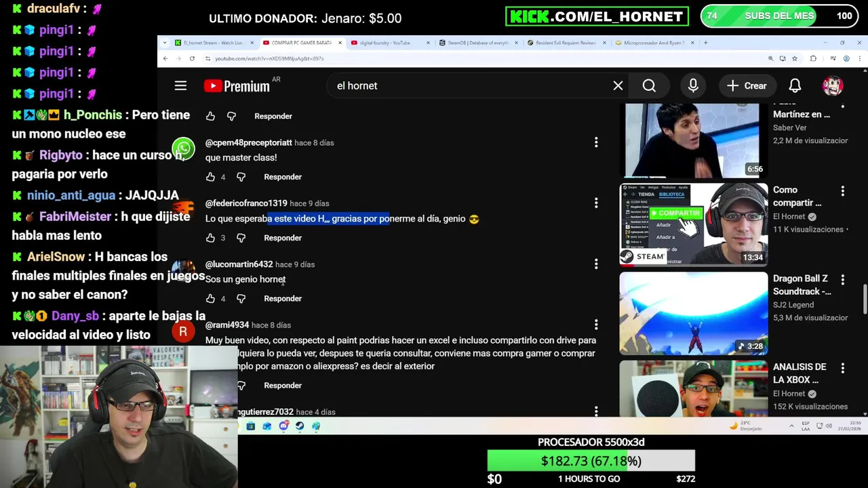This screenshot has height=488, width=868.
Task: Run the search with the magnifier button
Action: coord(649,86)
